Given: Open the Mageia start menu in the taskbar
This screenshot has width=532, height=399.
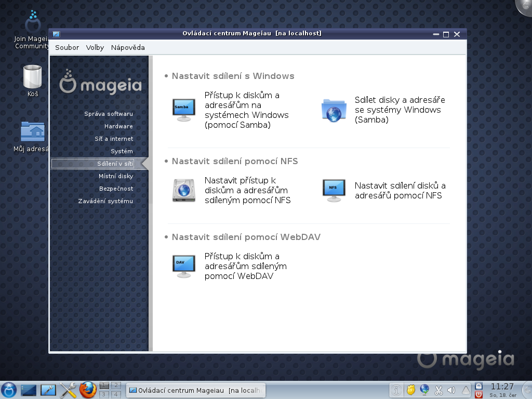Looking at the screenshot, I should (x=9, y=390).
